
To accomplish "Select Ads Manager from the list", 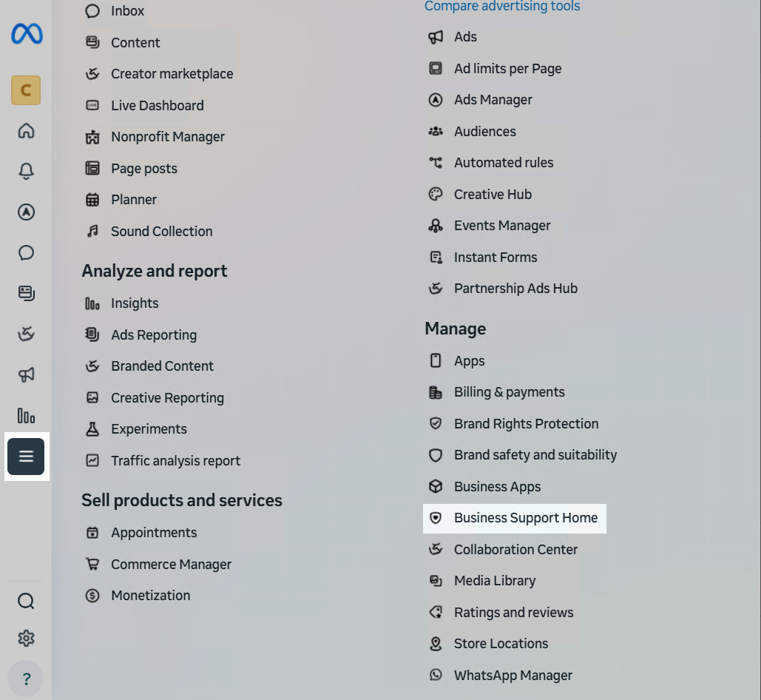I will click(493, 100).
